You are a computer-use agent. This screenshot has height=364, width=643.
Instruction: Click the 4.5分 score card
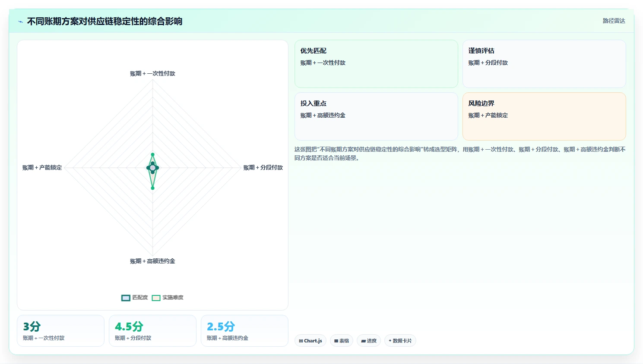click(152, 331)
